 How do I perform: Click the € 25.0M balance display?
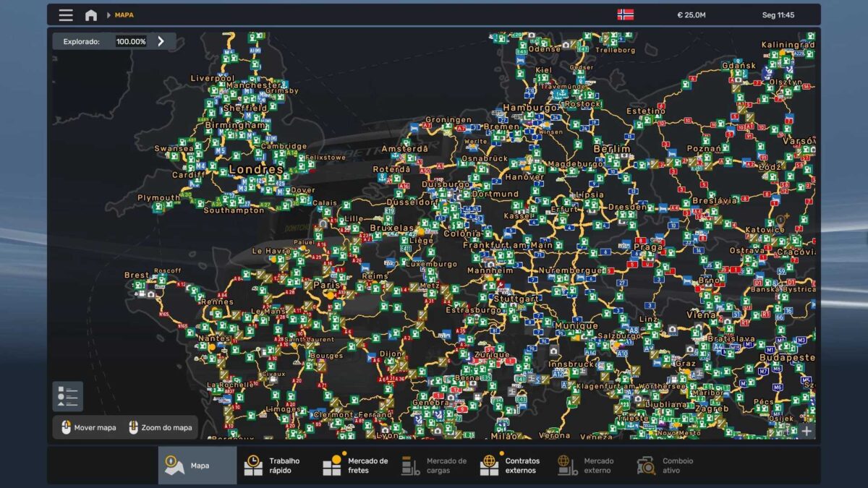691,15
